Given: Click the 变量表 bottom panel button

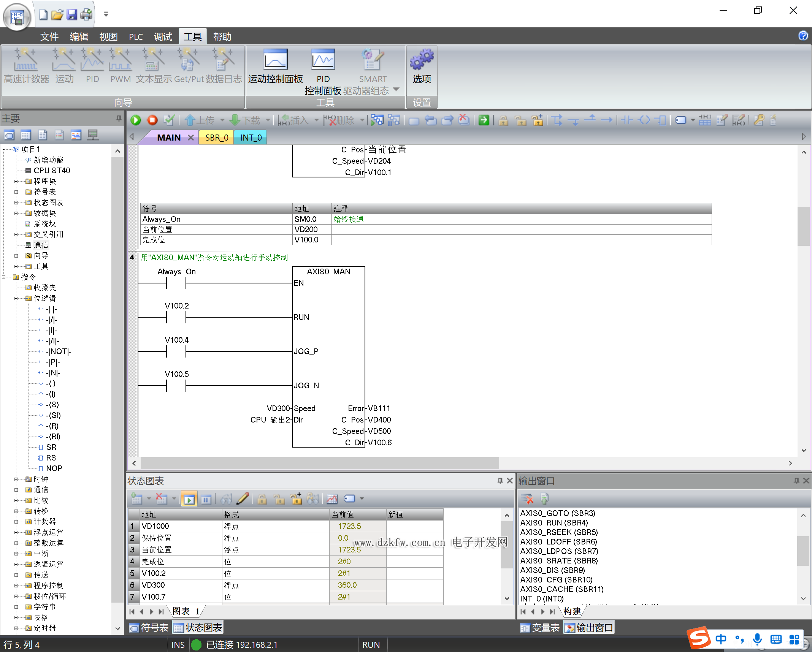Looking at the screenshot, I should (540, 628).
